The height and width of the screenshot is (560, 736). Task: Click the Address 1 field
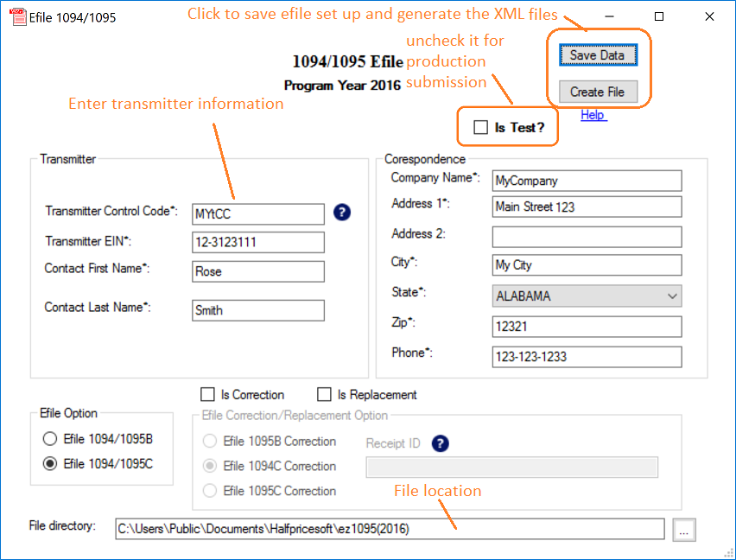(587, 207)
